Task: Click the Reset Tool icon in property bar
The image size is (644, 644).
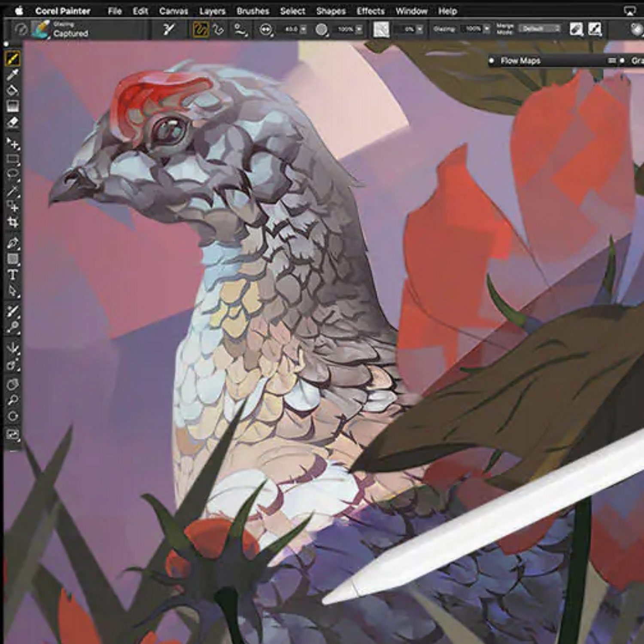Action: tap(21, 29)
